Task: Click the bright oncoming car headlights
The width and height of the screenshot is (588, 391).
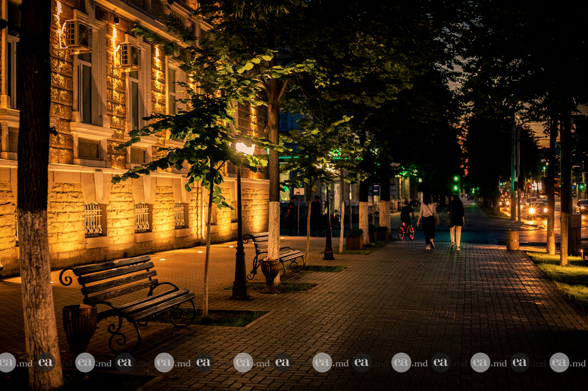Action: [533, 210]
